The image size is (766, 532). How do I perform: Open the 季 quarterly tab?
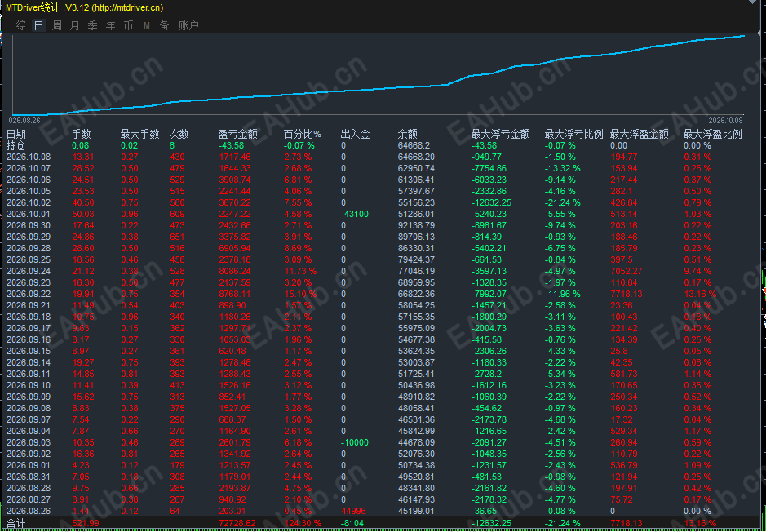pyautogui.click(x=93, y=25)
